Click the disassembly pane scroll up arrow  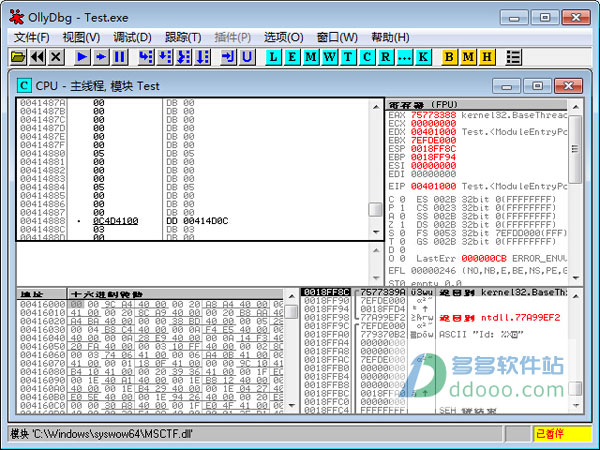click(376, 107)
